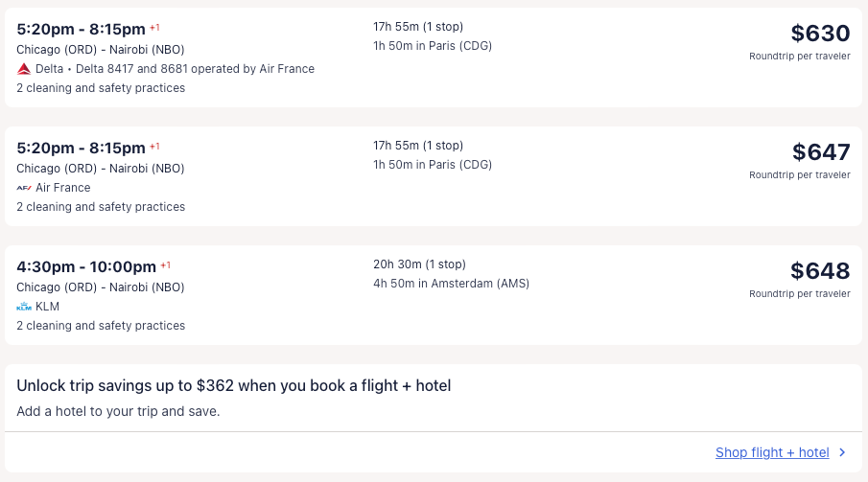This screenshot has width=868, height=482.
Task: Click the 17h 55m duration on Delta flight
Action: (x=418, y=27)
